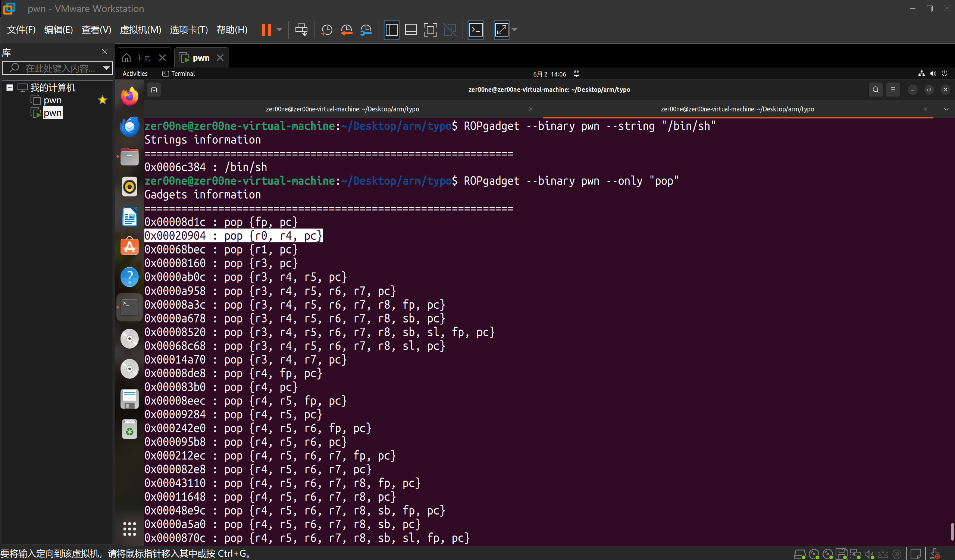Select the starred pwn VM
The width and height of the screenshot is (955, 560).
click(x=52, y=100)
